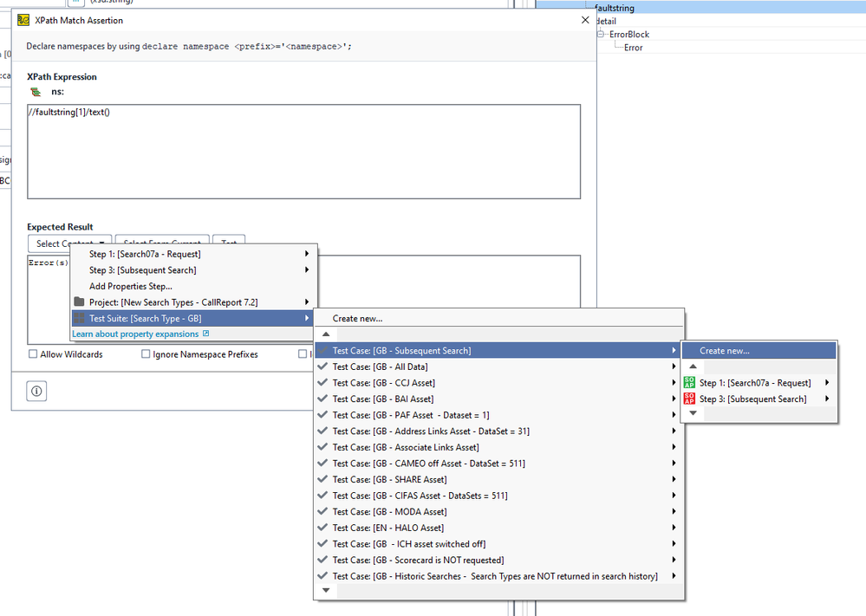Expand submenu arrow of Step 3 Subsequent Search in left menu

tap(307, 270)
